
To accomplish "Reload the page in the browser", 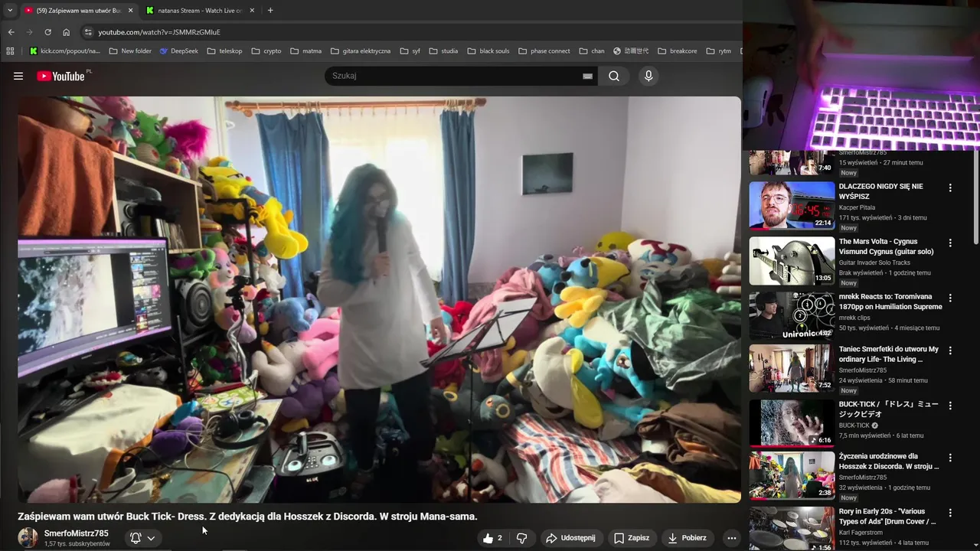I will [x=47, y=32].
